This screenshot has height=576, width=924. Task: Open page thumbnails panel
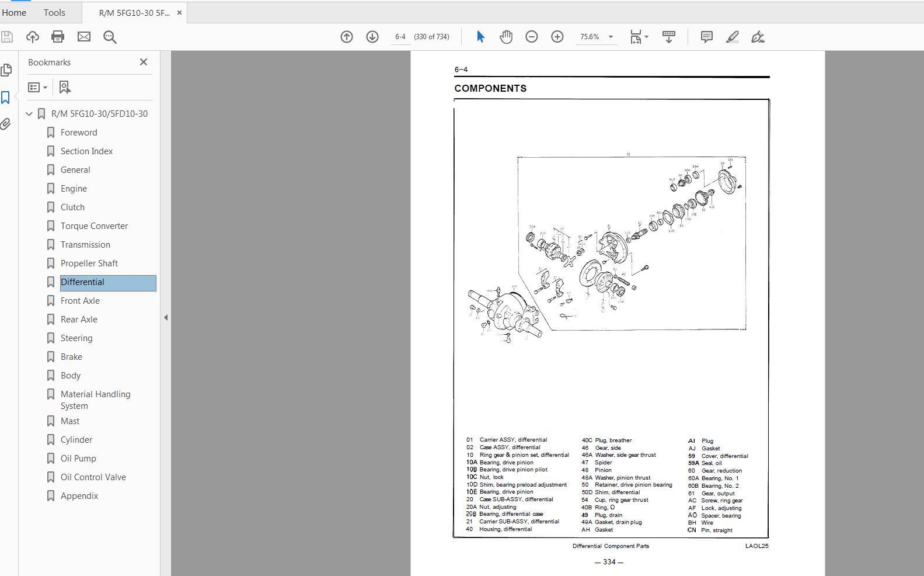pyautogui.click(x=6, y=70)
